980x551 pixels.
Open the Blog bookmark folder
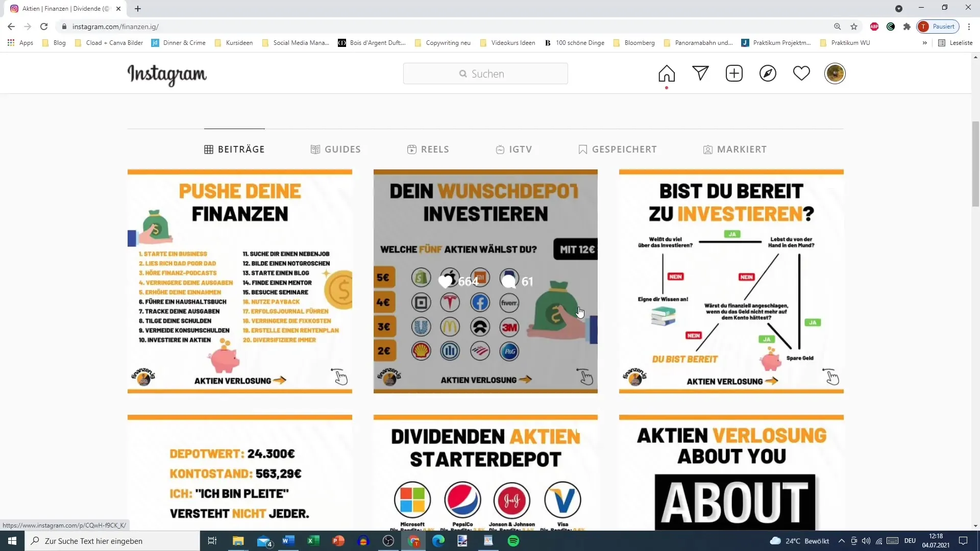pos(54,43)
